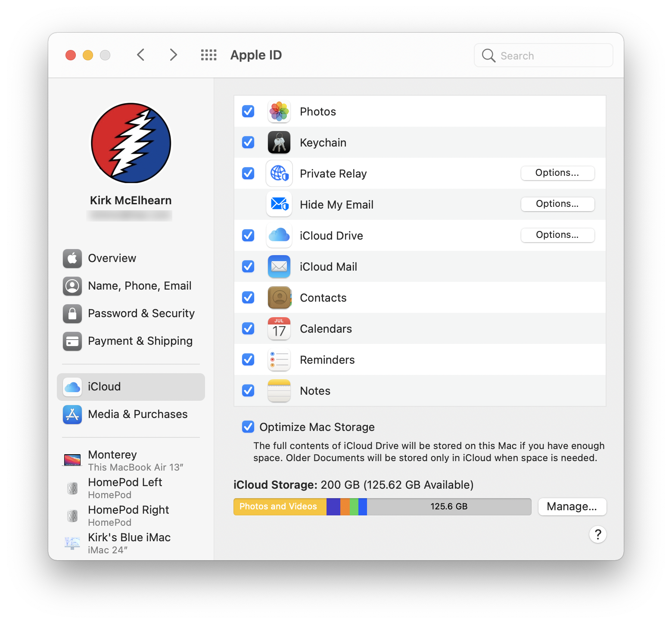Select Kirk's Blue iMac device
672x624 pixels.
pyautogui.click(x=131, y=543)
